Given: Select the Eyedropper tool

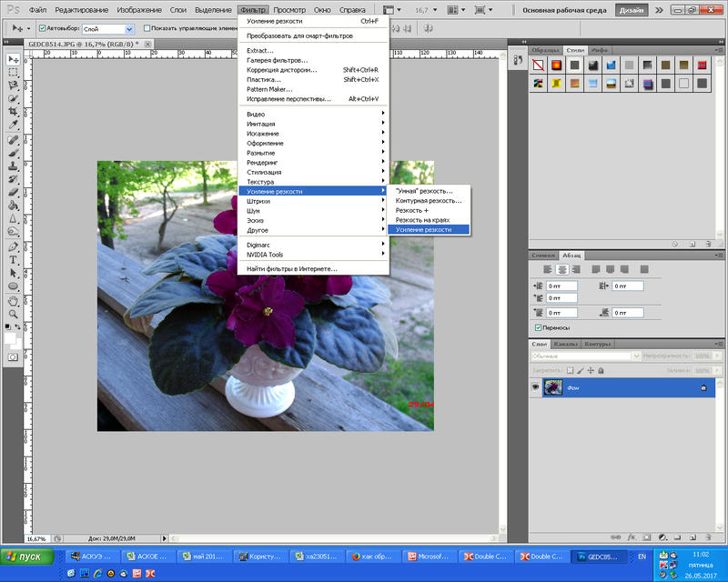Looking at the screenshot, I should (14, 124).
